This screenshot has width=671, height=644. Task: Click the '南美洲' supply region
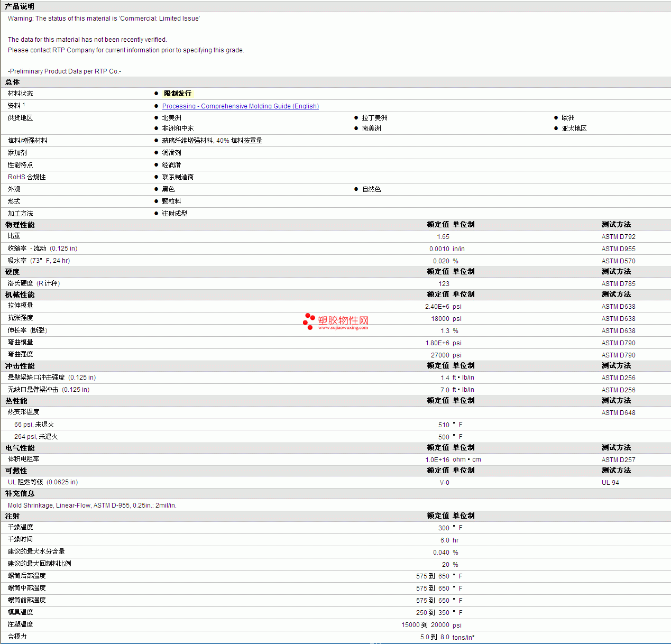point(371,128)
